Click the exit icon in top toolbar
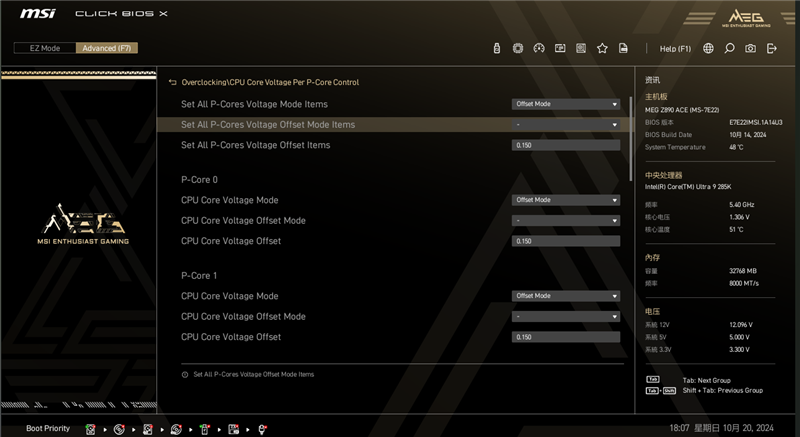 tap(771, 48)
